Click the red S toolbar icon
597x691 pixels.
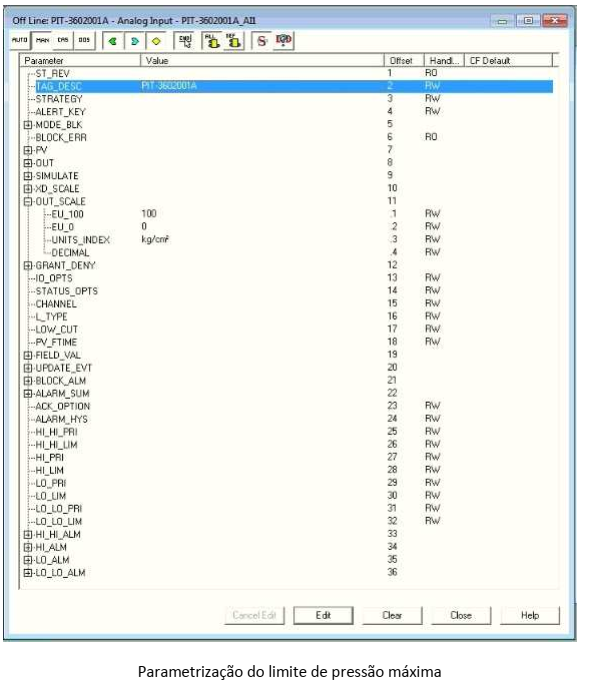coord(262,41)
